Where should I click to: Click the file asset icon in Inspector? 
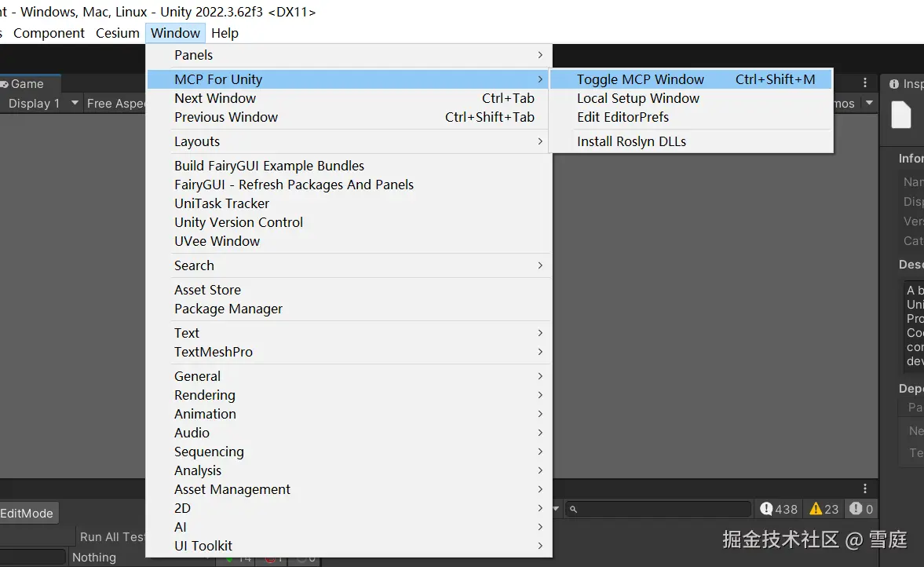point(901,115)
